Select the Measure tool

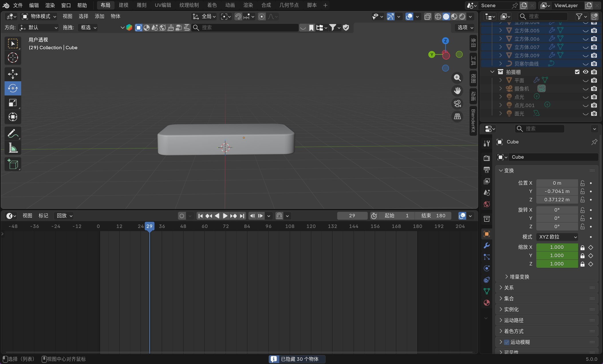13,148
